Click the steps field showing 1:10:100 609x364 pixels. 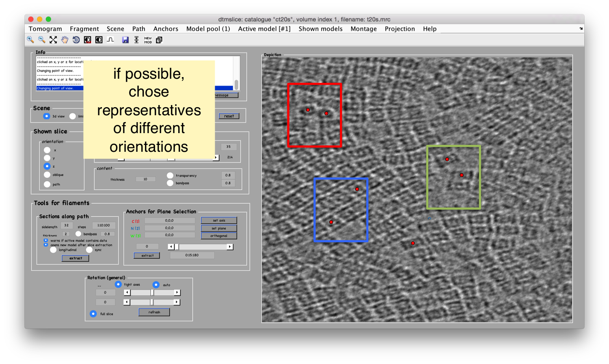click(104, 225)
